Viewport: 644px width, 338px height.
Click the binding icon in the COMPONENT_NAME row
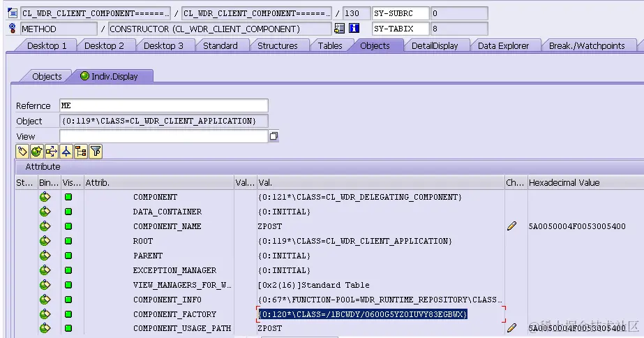pos(45,226)
